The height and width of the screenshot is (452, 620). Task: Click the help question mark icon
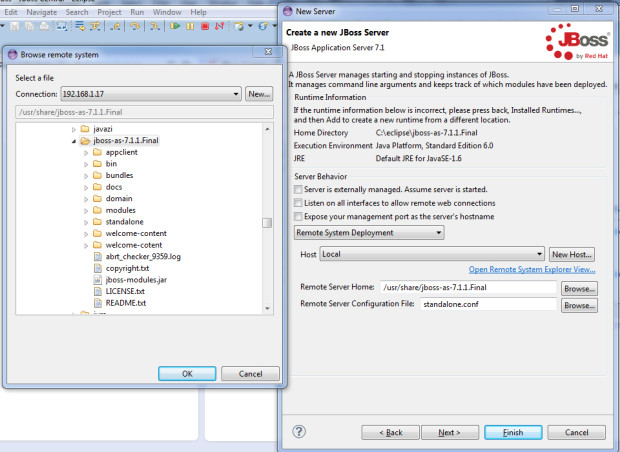299,432
